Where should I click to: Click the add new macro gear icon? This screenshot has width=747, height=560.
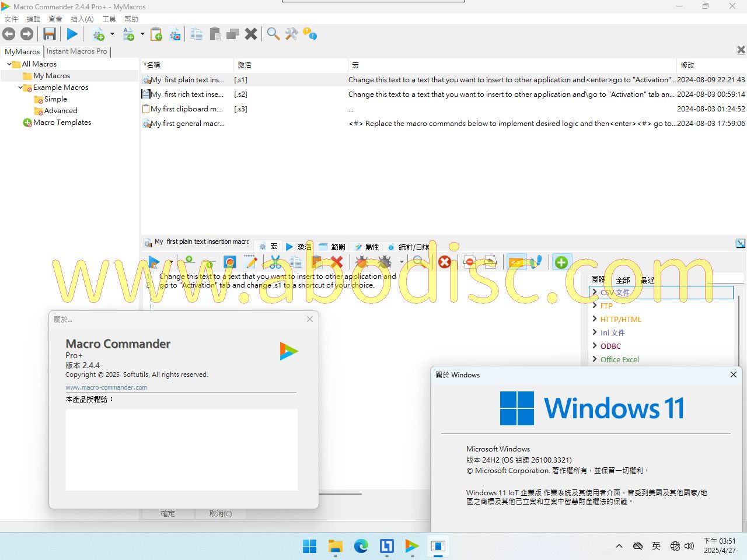coord(99,34)
